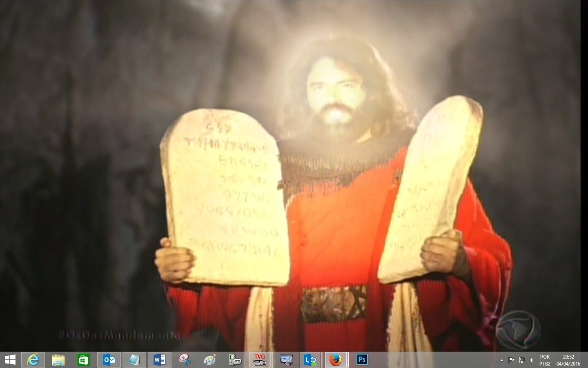Open File Explorer from the taskbar
Image resolution: width=588 pixels, height=368 pixels.
point(58,360)
